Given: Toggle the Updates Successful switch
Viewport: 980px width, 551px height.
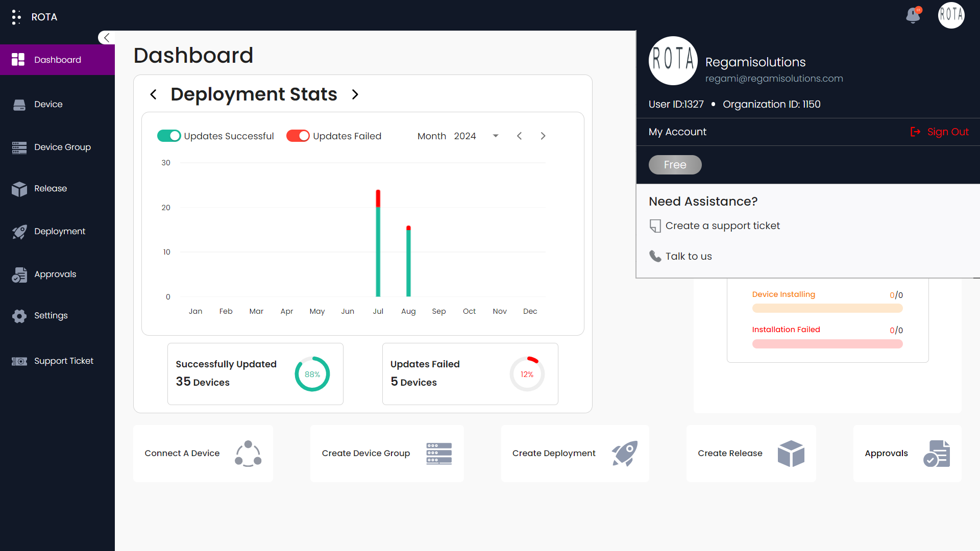Looking at the screenshot, I should point(169,136).
